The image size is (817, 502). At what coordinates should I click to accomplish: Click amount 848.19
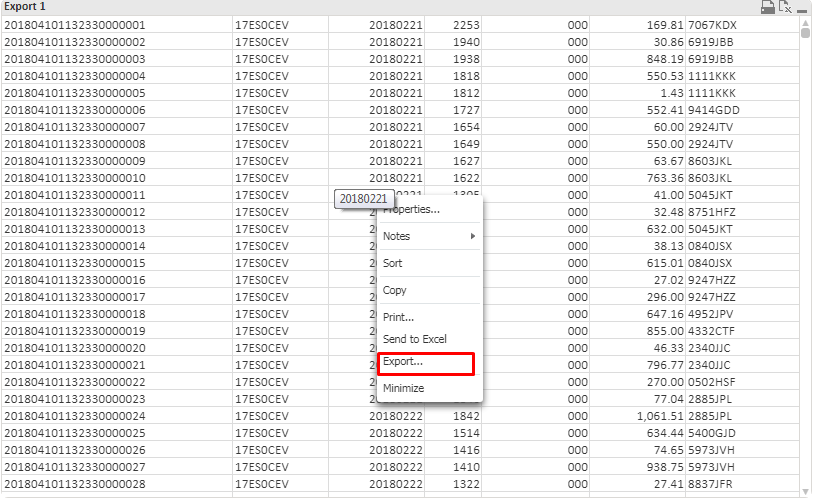coord(665,59)
